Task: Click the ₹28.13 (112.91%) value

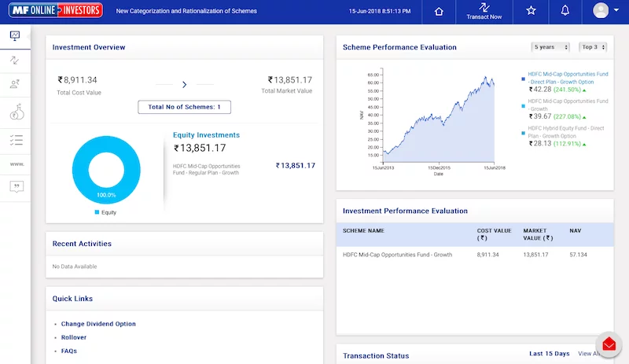Action: (557, 144)
